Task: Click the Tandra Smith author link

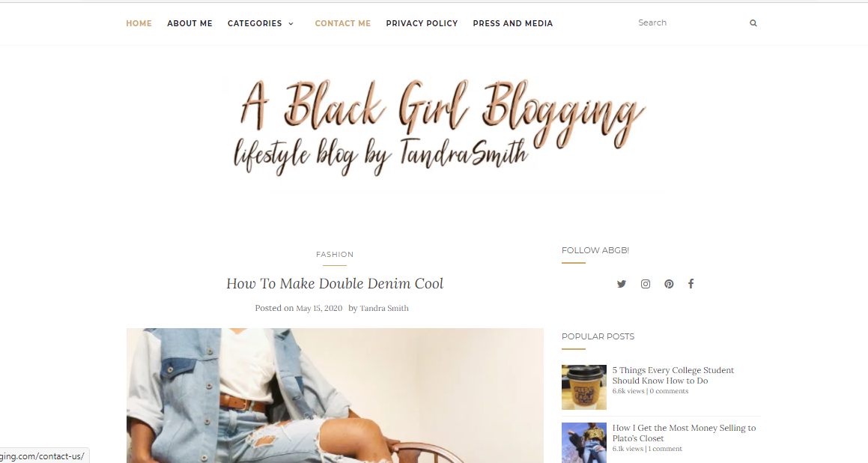Action: [384, 308]
